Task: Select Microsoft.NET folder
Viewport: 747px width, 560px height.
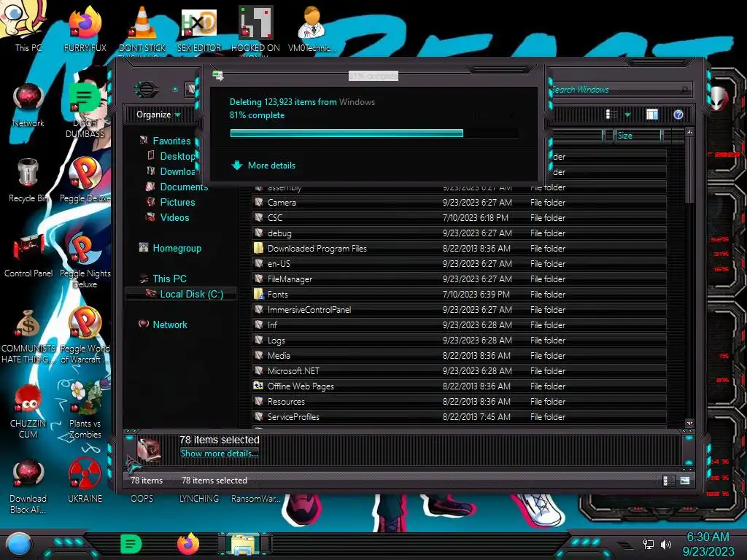Action: [460, 370]
